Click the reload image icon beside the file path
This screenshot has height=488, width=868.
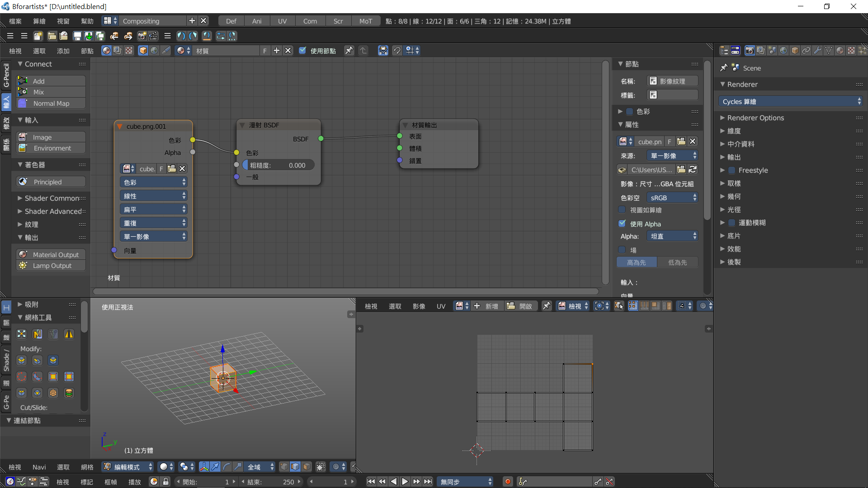click(x=693, y=169)
